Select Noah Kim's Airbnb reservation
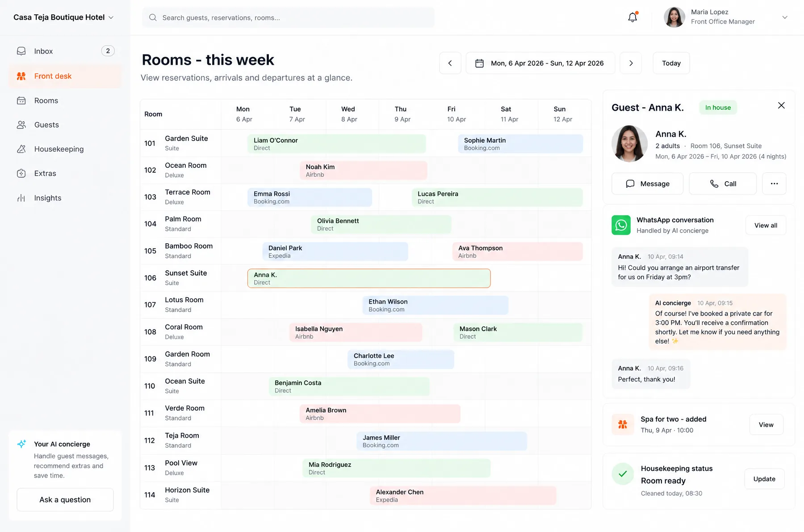Screen dimensions: 804x532 (x=364, y=170)
